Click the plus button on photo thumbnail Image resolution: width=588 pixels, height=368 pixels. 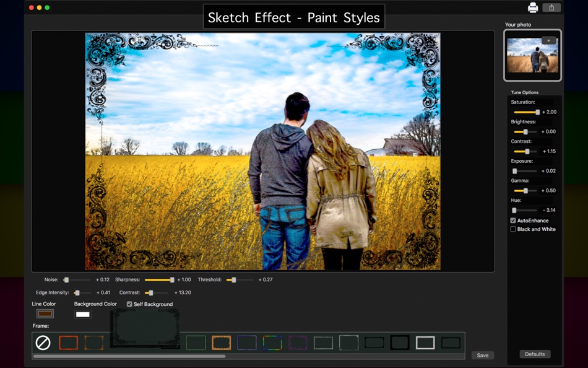coord(548,40)
